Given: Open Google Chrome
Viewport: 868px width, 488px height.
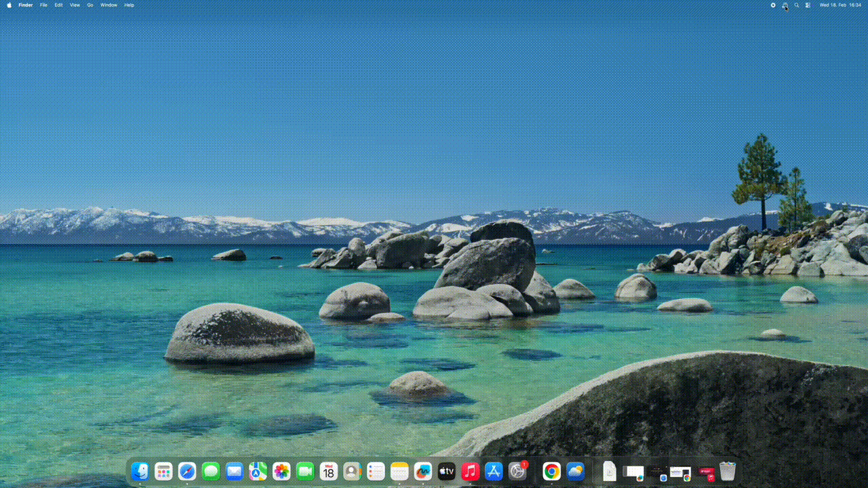Looking at the screenshot, I should 551,471.
